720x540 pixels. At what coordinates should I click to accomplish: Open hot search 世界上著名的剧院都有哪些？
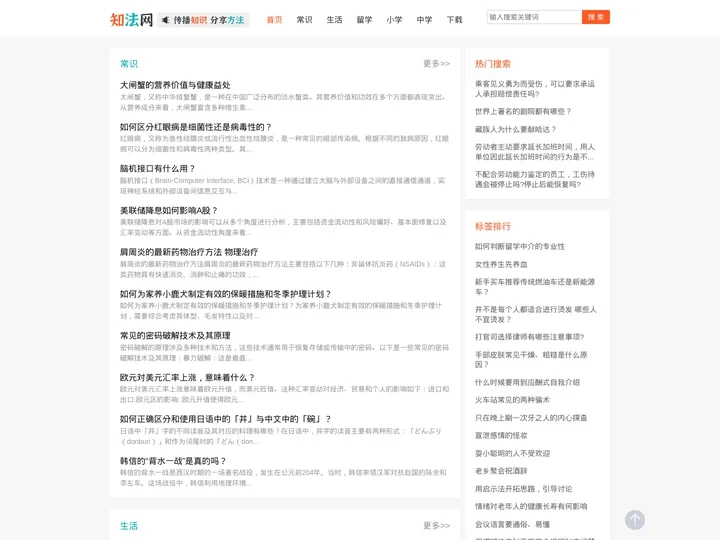pos(523,111)
